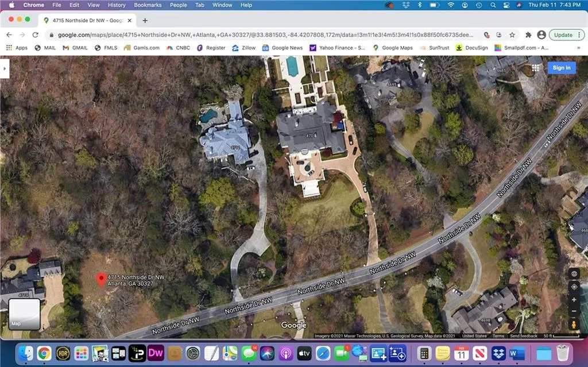
Task: Zoom in with the plus button
Action: [574, 299]
